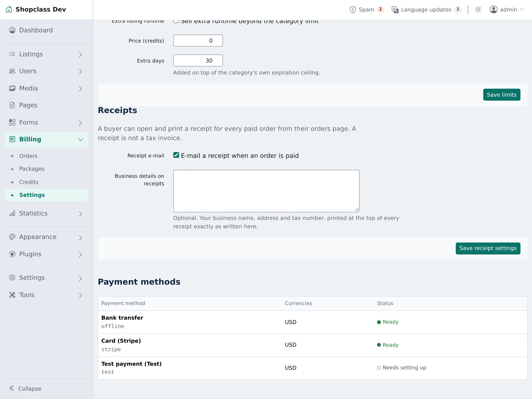532x399 pixels.
Task: Click the Users people icon
Action: (x=12, y=71)
